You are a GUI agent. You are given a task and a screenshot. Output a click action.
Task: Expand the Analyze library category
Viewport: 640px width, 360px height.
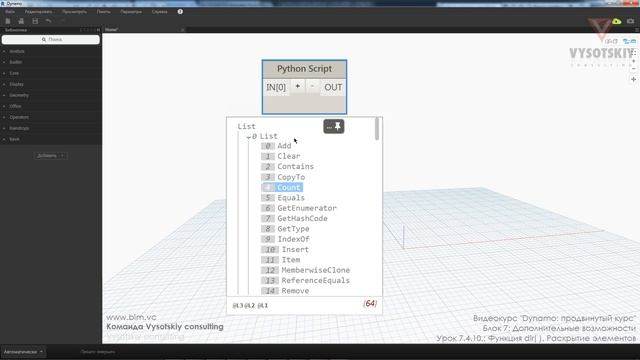17,51
